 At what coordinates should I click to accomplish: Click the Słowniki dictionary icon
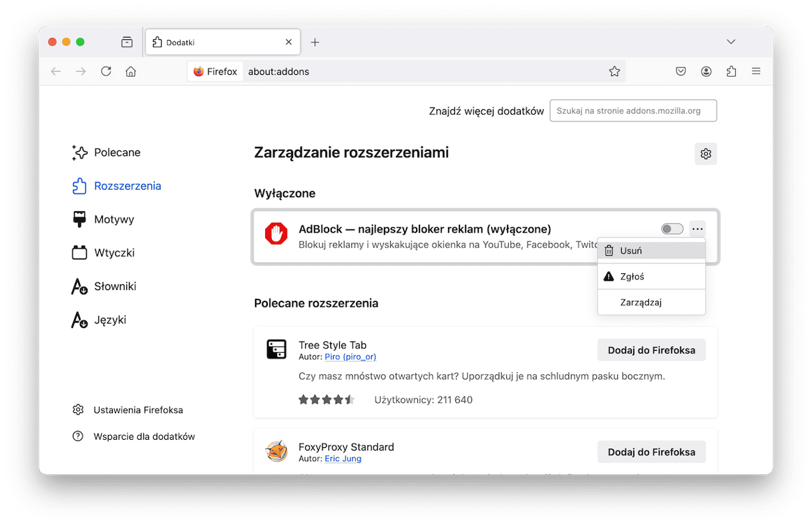[79, 286]
